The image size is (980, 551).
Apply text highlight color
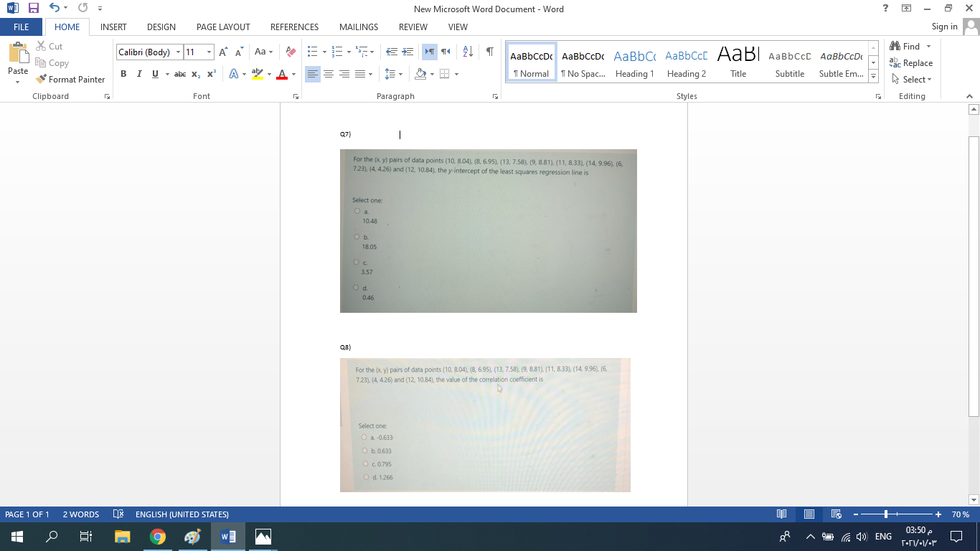tap(258, 73)
